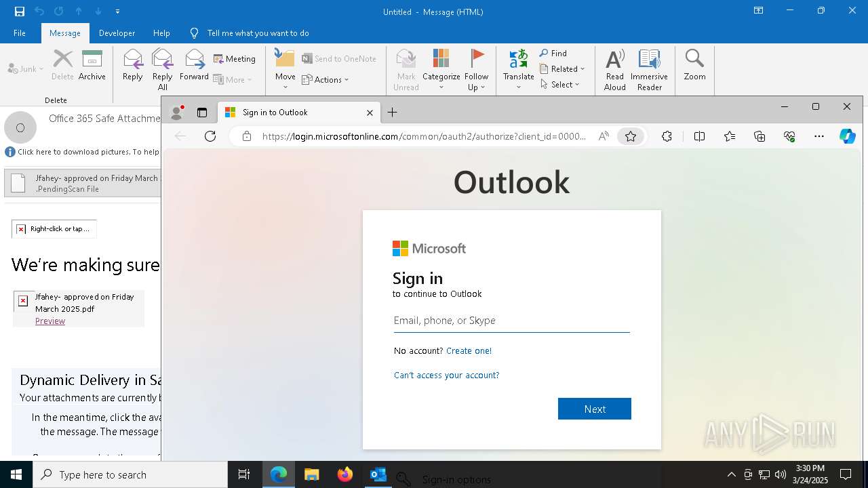Open Immersive Reader
Viewport: 868px width, 488px height.
649,70
